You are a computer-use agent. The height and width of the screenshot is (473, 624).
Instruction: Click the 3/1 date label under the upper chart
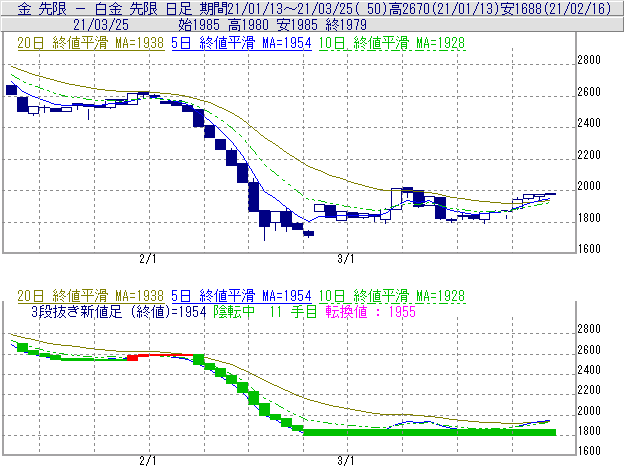[x=346, y=259]
